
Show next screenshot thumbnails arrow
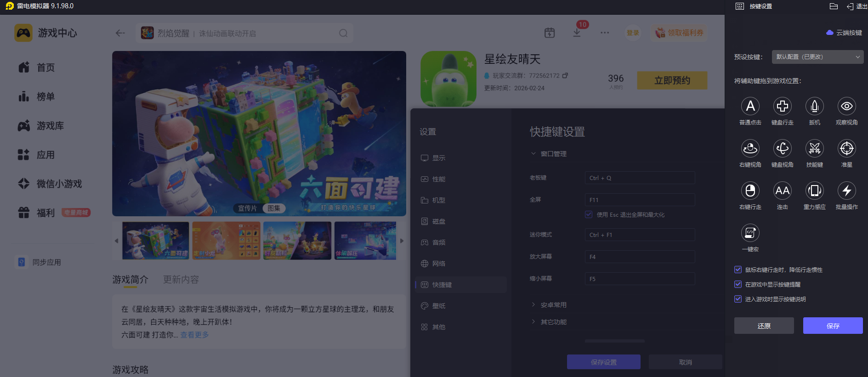[402, 241]
